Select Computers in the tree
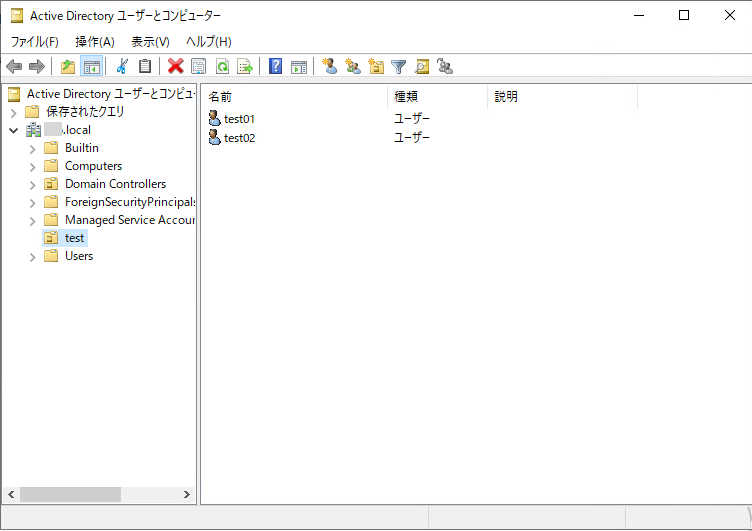This screenshot has height=531, width=752. coord(94,166)
